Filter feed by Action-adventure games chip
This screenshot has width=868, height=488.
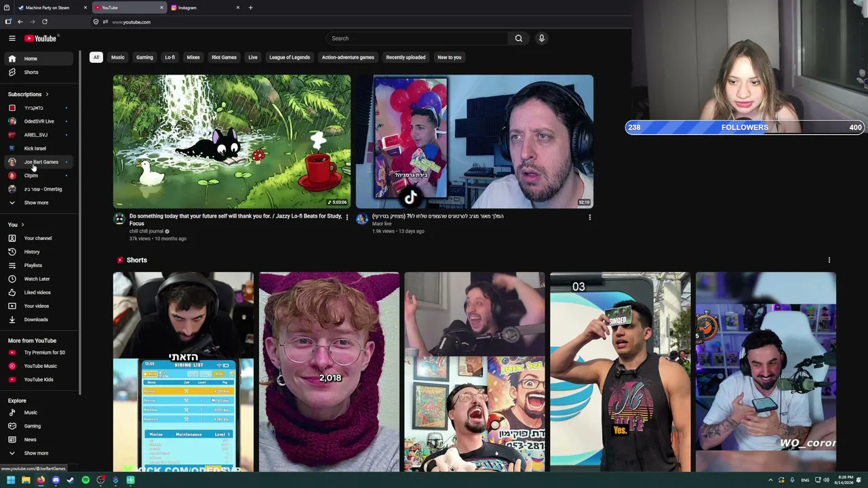click(x=348, y=57)
